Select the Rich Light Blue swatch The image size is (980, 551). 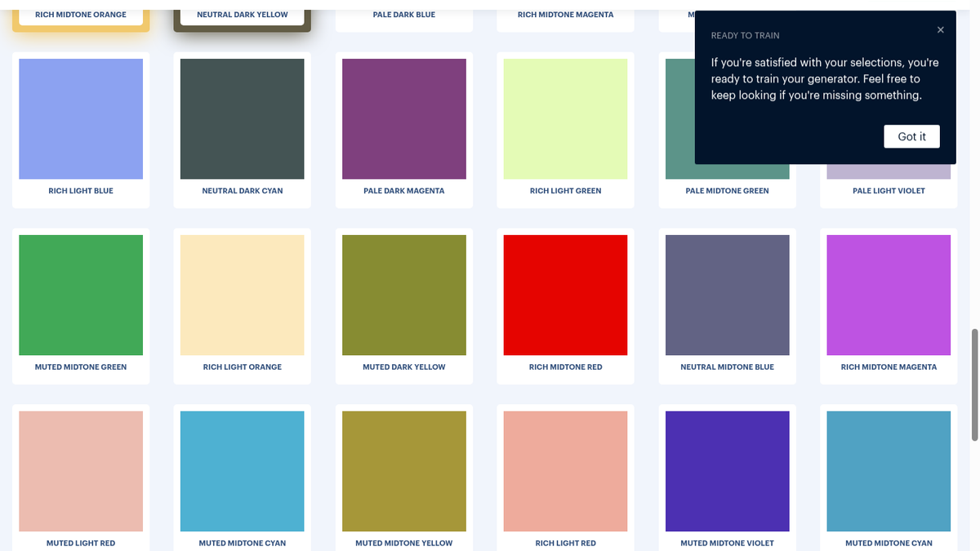(x=81, y=130)
